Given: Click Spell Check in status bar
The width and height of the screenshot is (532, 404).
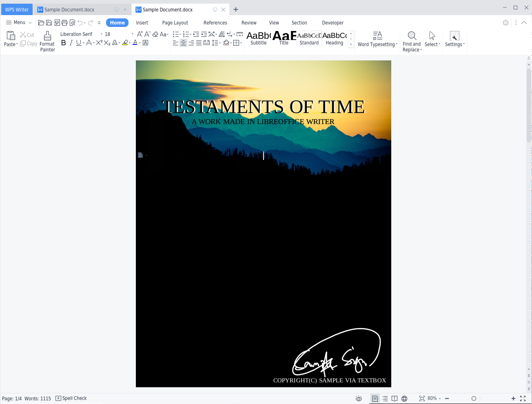Looking at the screenshot, I should click(x=71, y=399).
